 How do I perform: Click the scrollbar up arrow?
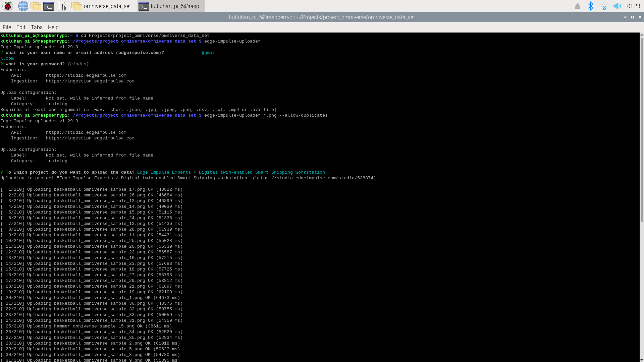[x=642, y=35]
